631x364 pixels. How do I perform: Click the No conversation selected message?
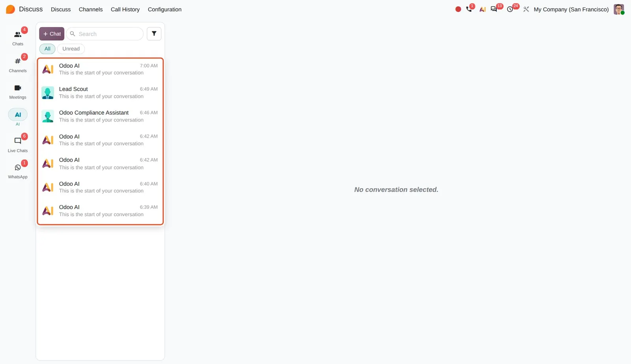point(396,190)
